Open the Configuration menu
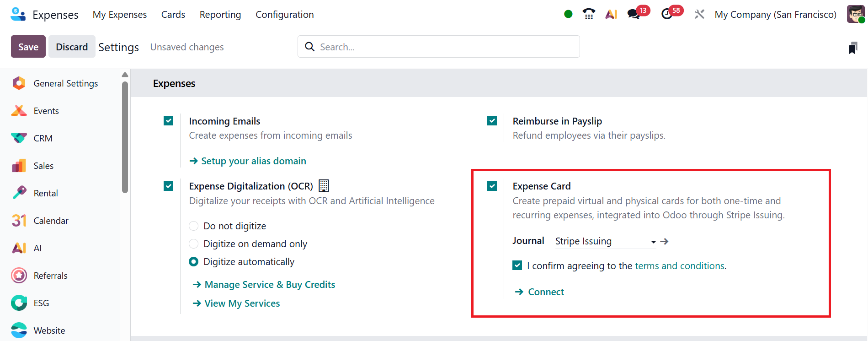868x341 pixels. click(x=284, y=15)
